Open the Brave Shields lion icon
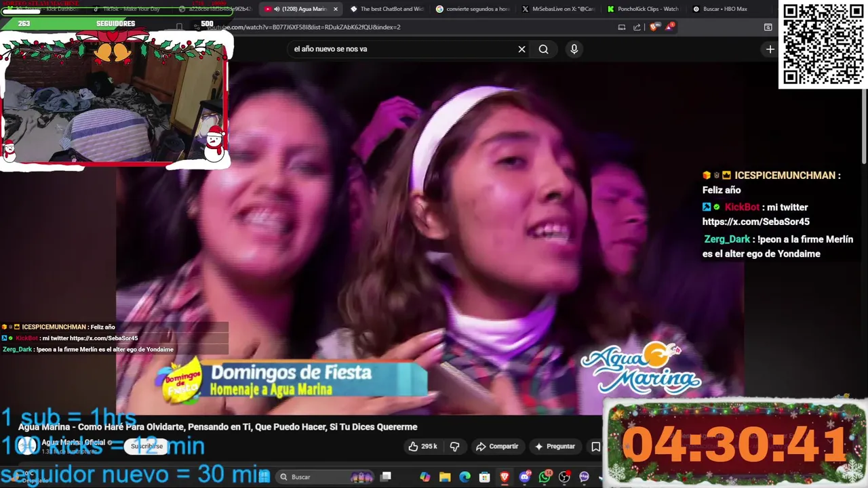This screenshot has width=868, height=488. tap(654, 27)
